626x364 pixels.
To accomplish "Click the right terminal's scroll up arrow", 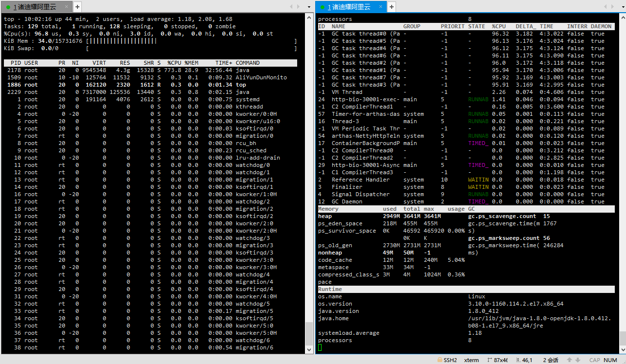I will [x=622, y=18].
